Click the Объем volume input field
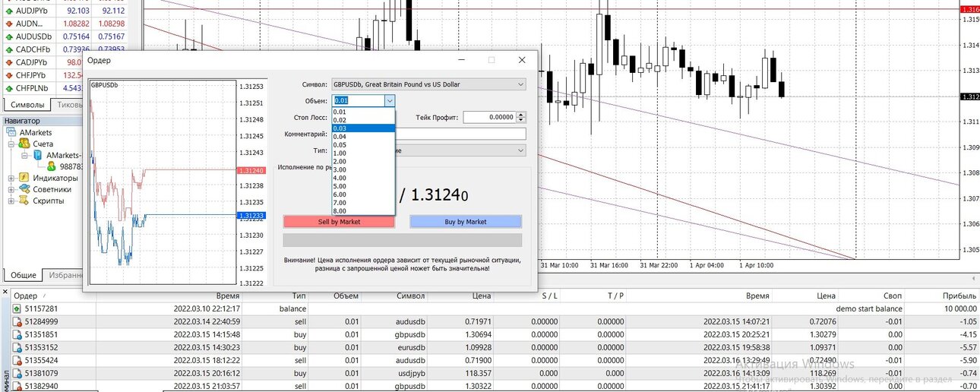 coord(357,100)
